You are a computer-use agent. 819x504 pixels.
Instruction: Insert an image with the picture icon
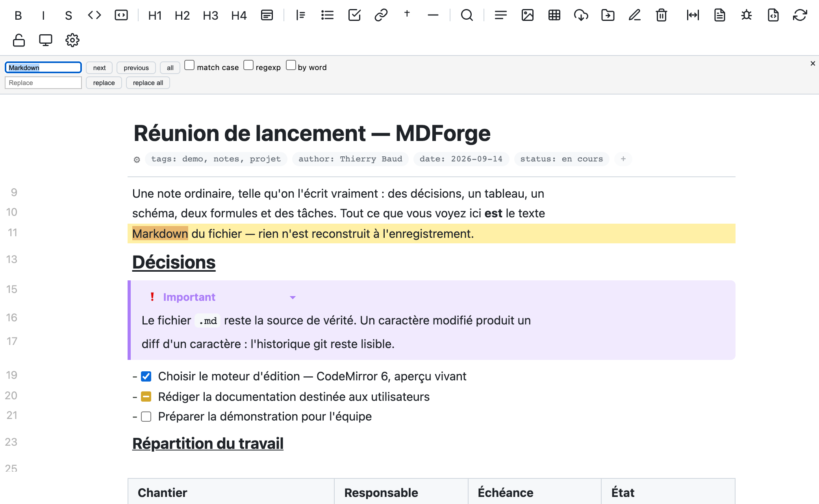(x=528, y=15)
